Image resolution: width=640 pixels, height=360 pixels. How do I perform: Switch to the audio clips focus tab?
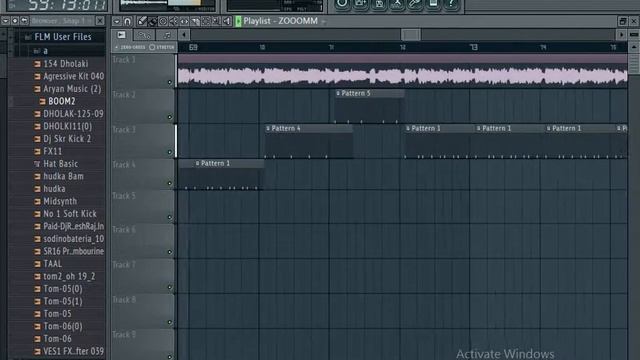[167, 35]
